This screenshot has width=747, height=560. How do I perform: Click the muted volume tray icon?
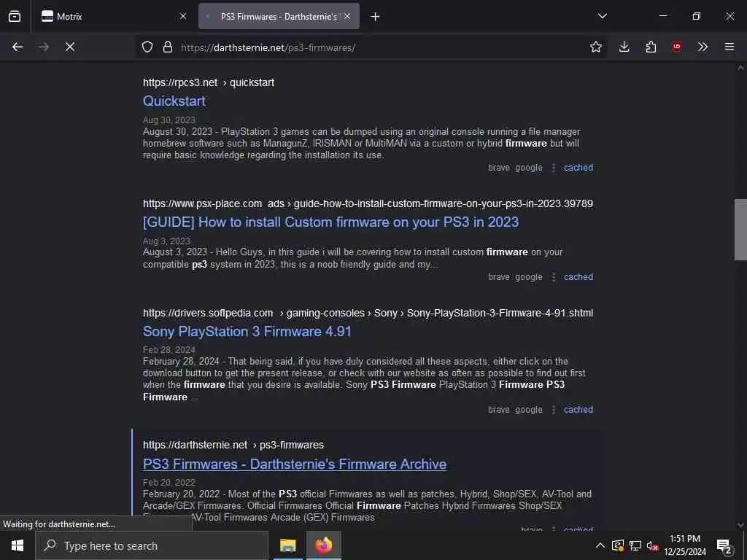(653, 545)
